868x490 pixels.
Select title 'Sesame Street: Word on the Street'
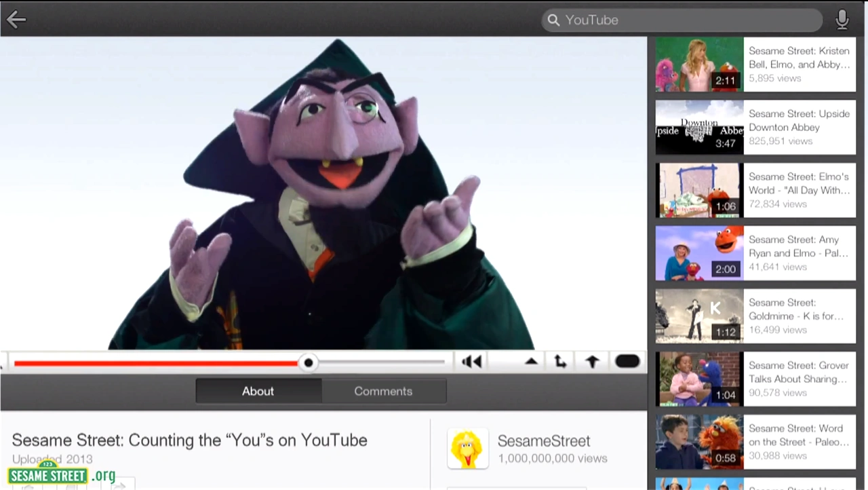799,435
